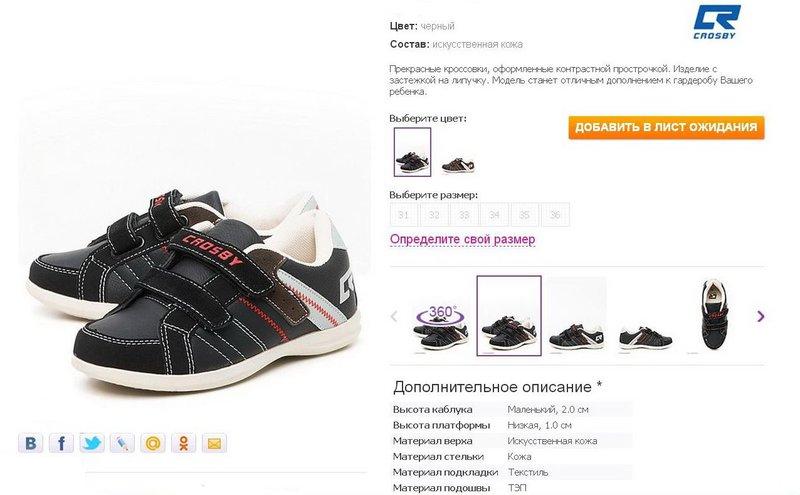Go to next thumbnails with right arrow
Viewport: 800px width, 495px height.
761,316
